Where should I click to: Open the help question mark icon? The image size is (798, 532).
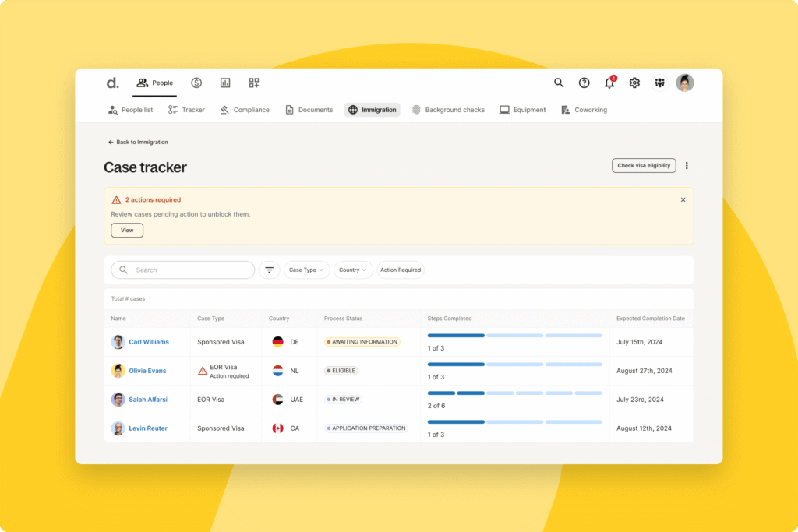pyautogui.click(x=584, y=83)
